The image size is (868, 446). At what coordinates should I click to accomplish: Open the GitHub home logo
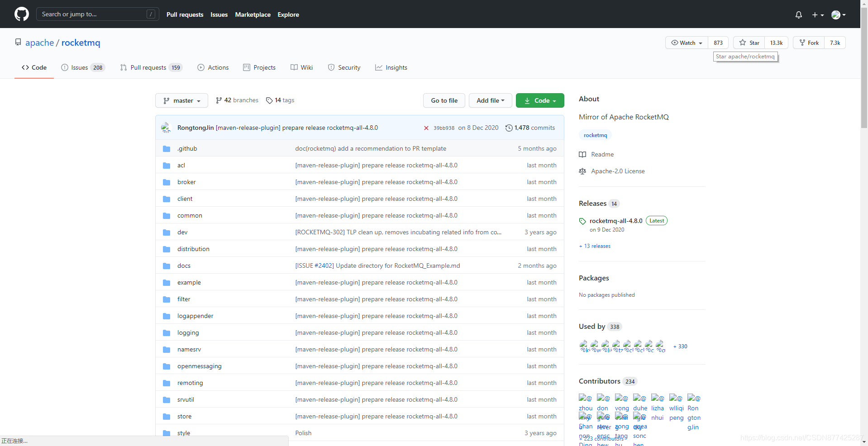[21, 14]
